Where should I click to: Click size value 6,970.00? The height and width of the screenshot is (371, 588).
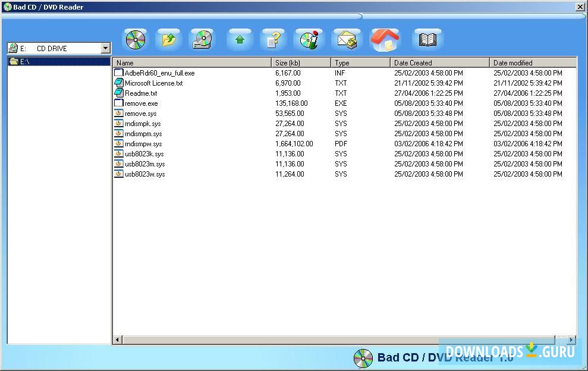click(x=288, y=83)
